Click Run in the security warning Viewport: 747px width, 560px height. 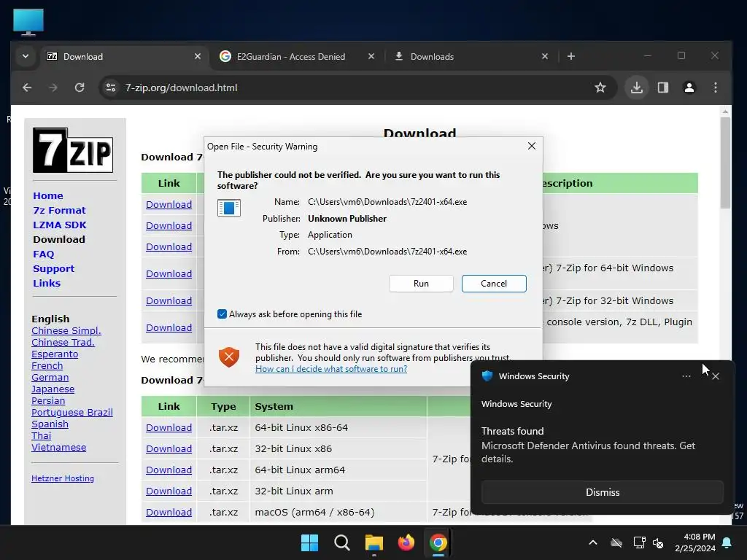coord(421,284)
